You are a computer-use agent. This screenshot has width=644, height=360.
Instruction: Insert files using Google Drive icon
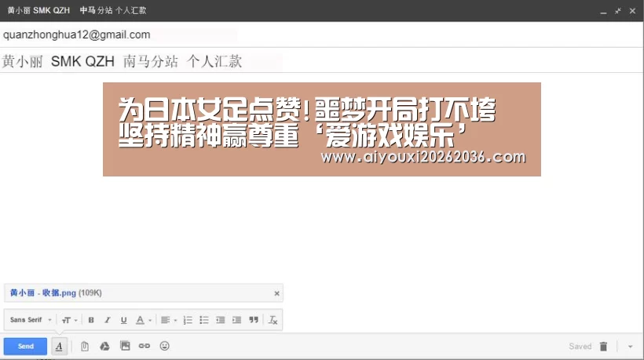(x=104, y=346)
